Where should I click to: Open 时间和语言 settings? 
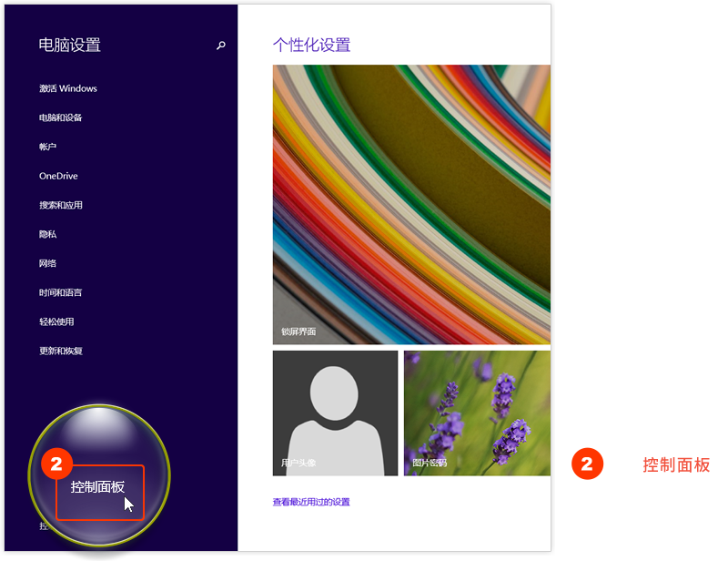61,292
